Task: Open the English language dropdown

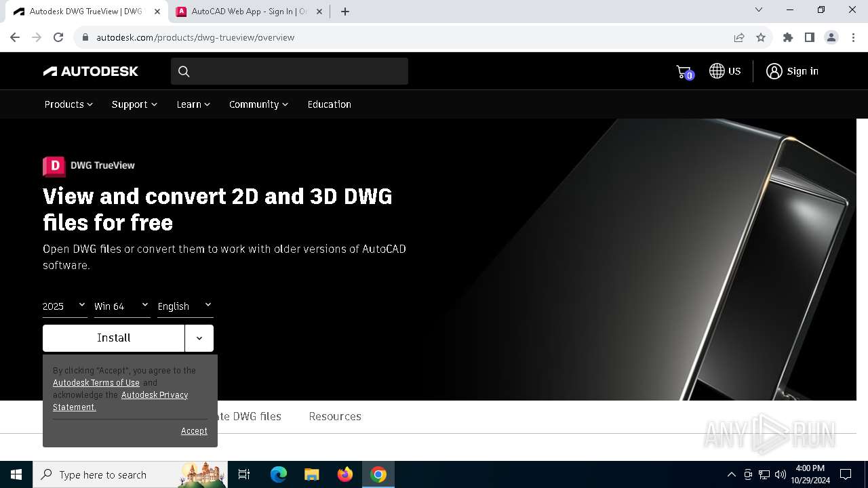Action: (x=185, y=306)
